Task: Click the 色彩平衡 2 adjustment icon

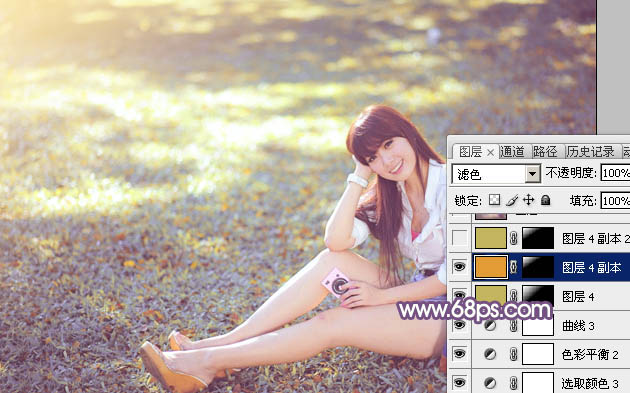Action: [x=489, y=354]
